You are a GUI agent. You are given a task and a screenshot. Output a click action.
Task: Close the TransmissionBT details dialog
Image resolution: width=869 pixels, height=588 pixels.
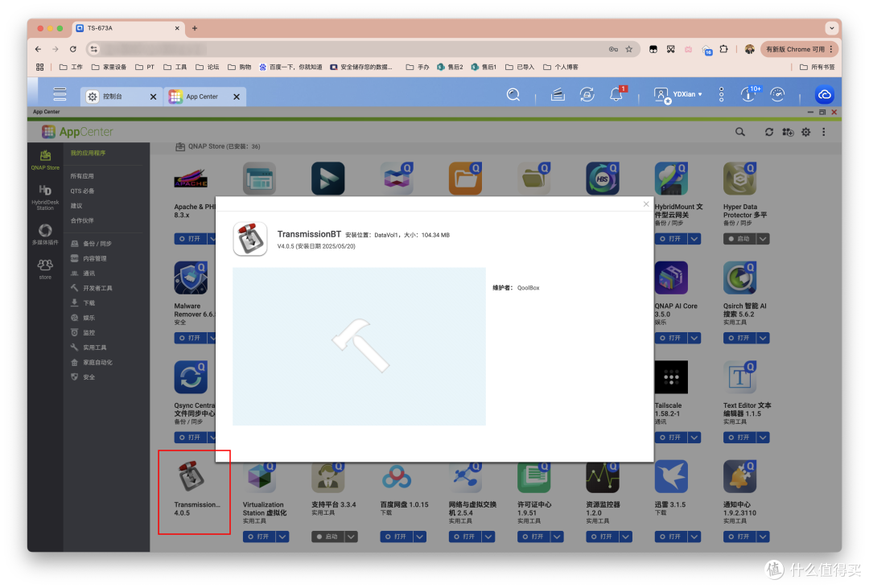(x=645, y=204)
